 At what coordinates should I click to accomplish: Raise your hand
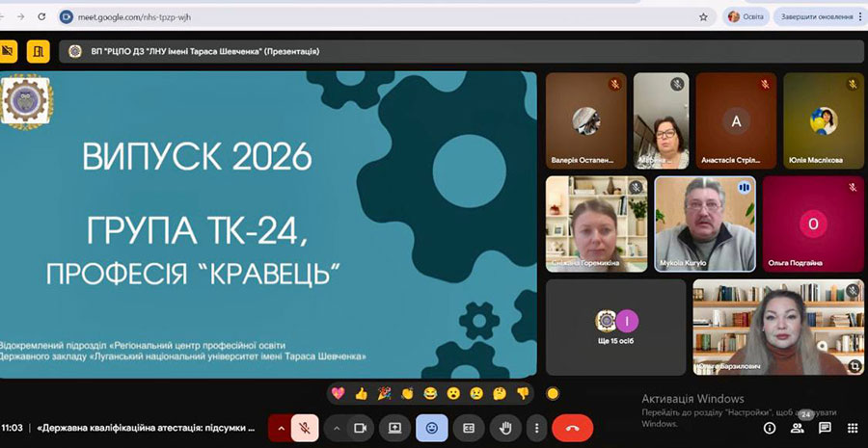click(x=505, y=428)
